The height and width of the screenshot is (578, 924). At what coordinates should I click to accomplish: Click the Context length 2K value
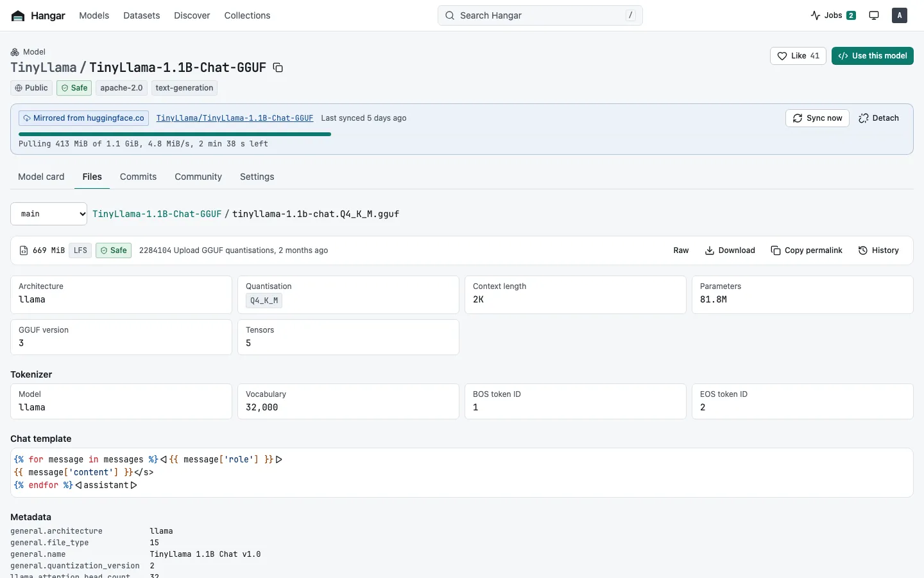coord(478,300)
